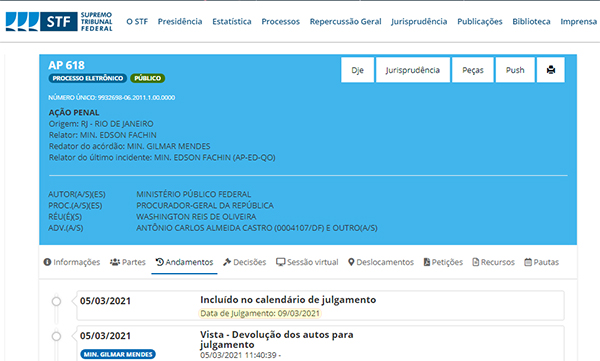Switch to the Partes tab
The height and width of the screenshot is (361, 600).
pyautogui.click(x=128, y=262)
